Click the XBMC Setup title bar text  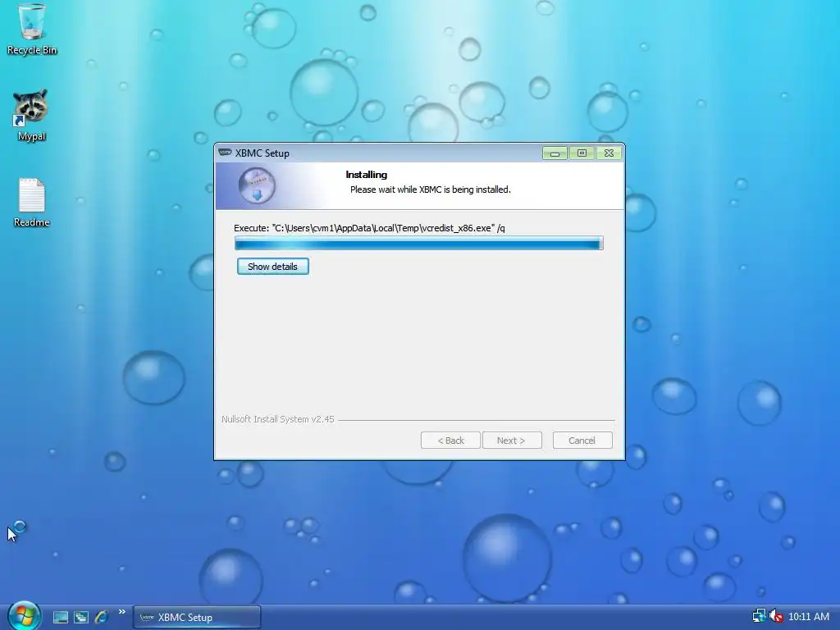tap(262, 153)
